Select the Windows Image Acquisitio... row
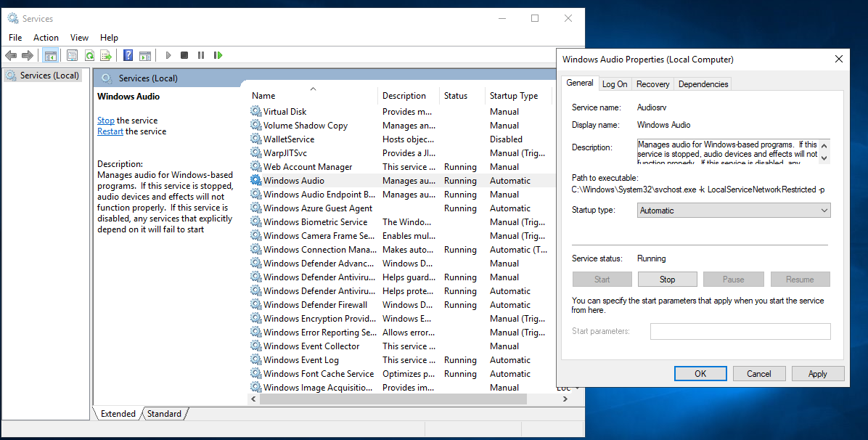868x440 pixels. pyautogui.click(x=401, y=387)
